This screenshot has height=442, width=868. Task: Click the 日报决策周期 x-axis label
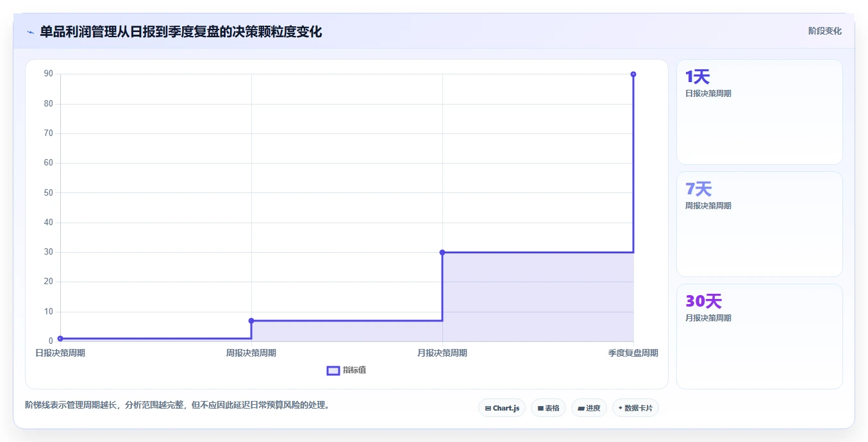60,353
